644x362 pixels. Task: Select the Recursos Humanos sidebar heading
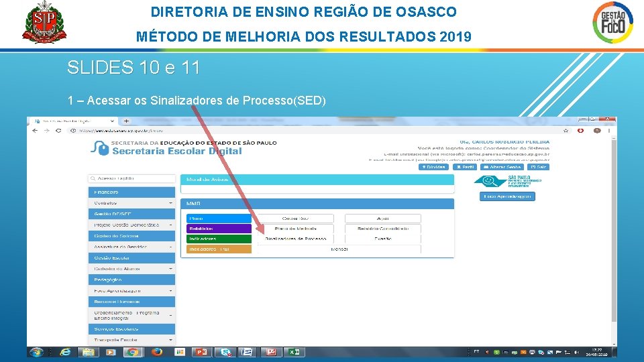131,302
